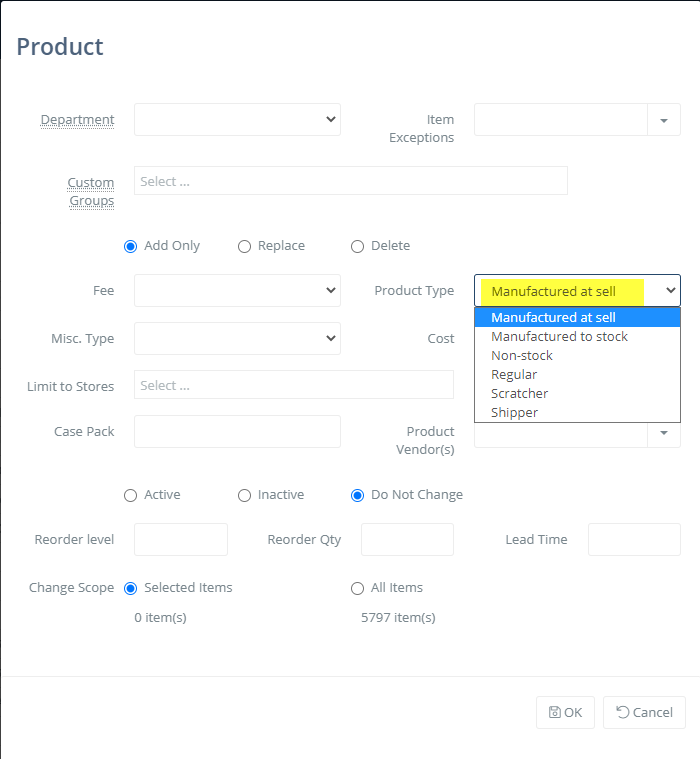
Task: Click the Cancel button
Action: (x=644, y=713)
